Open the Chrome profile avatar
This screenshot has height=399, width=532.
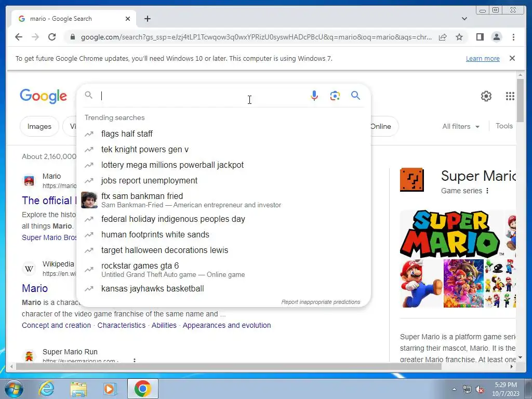point(496,37)
